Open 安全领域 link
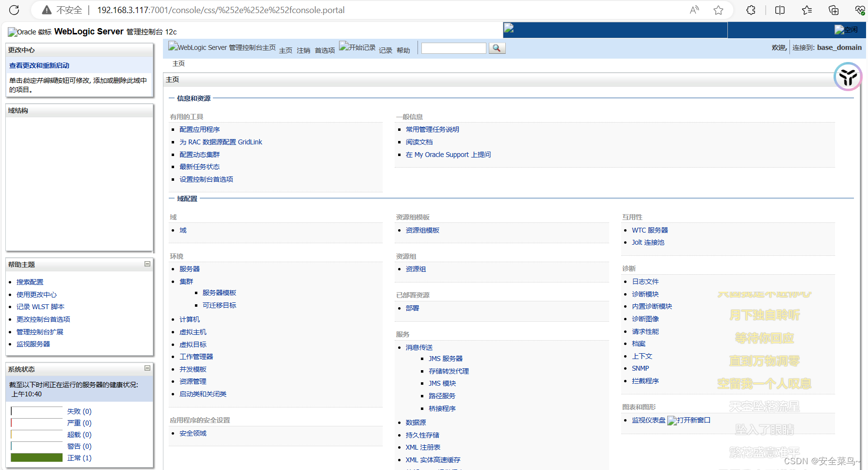 (193, 433)
